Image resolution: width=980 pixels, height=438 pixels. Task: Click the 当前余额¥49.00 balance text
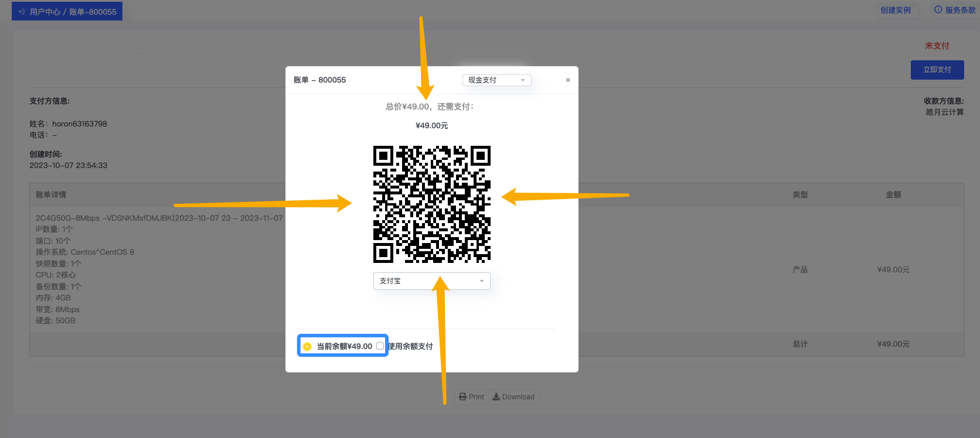tap(344, 347)
